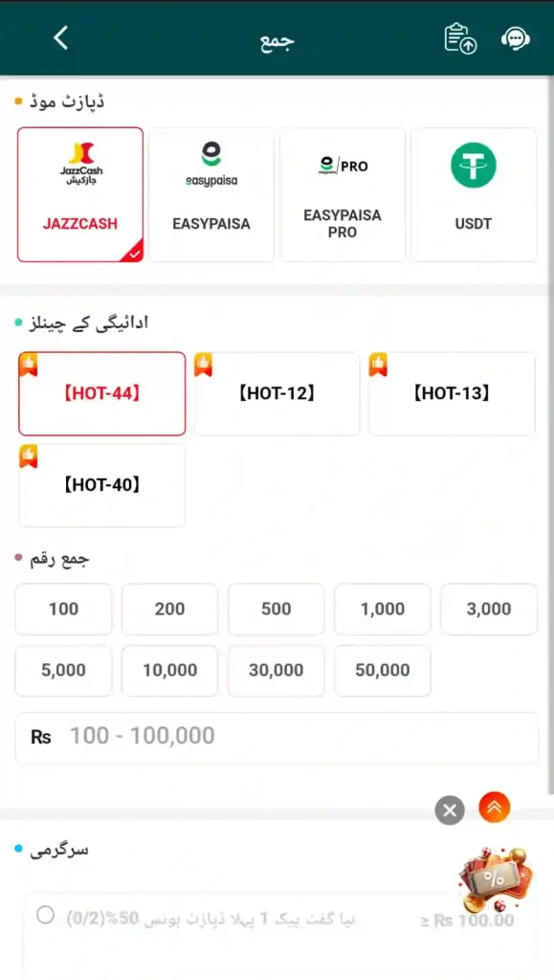Open the percent discount gift floating icon
The width and height of the screenshot is (554, 980).
496,880
